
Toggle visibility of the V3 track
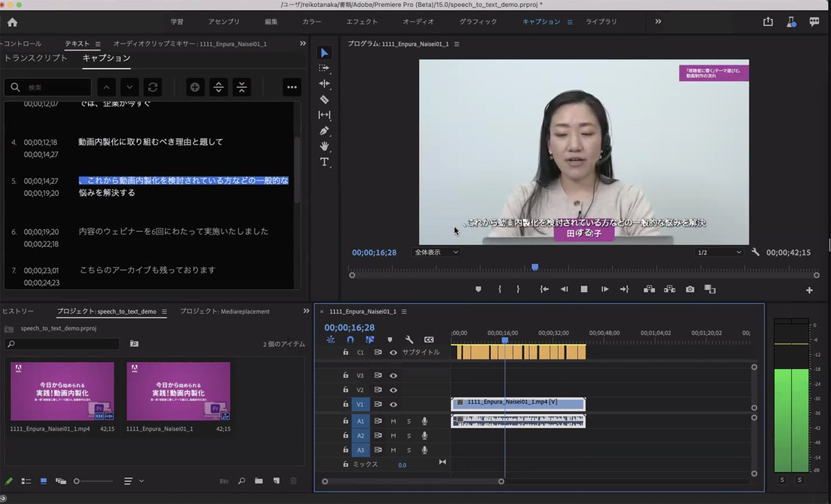[393, 375]
